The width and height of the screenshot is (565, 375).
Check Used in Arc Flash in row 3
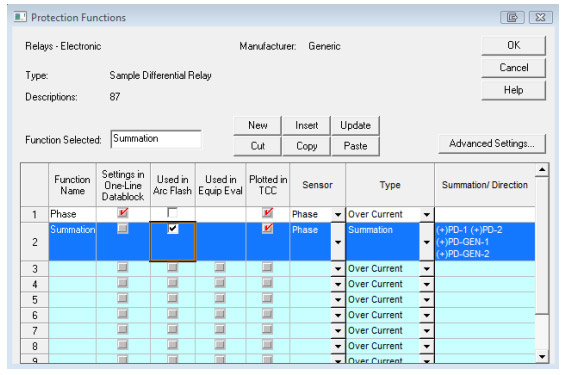[x=173, y=267]
